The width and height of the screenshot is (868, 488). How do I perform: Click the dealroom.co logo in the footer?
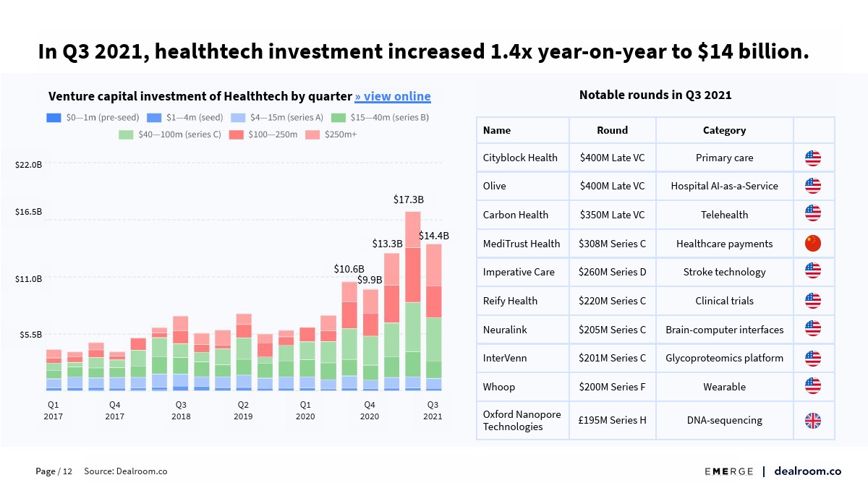point(807,471)
